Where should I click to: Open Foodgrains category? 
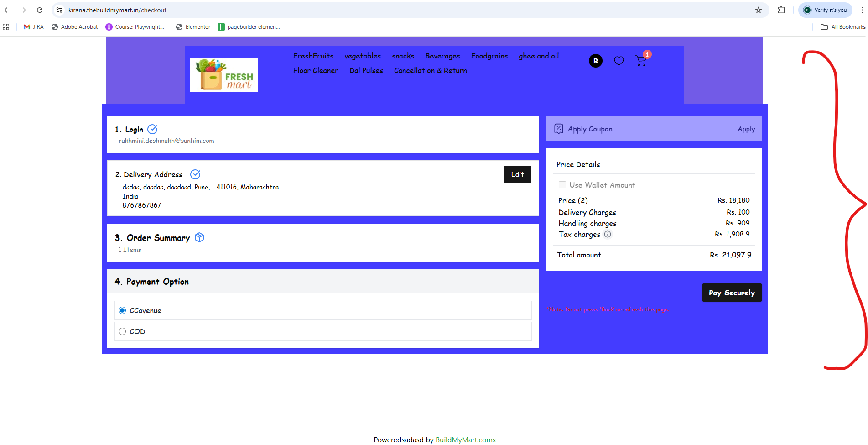[489, 56]
